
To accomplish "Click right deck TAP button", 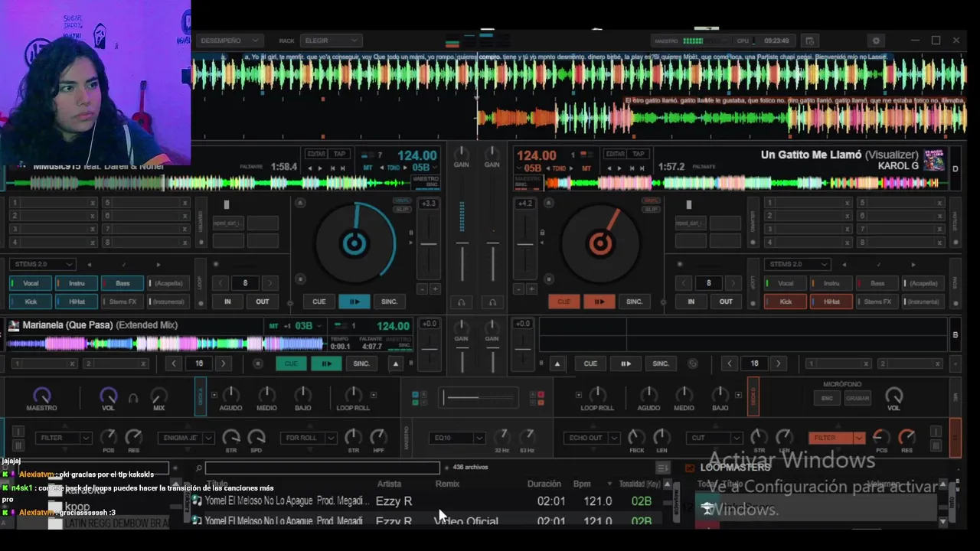I will 638,154.
